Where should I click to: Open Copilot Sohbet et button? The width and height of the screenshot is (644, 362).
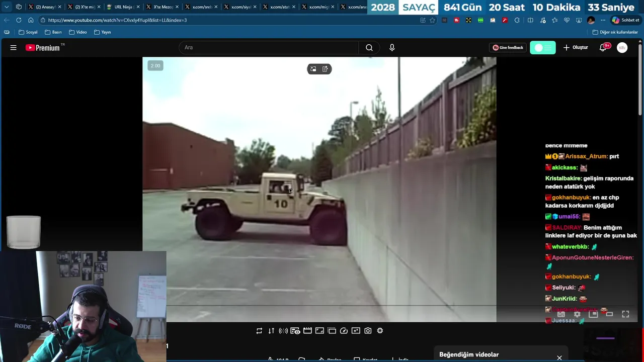point(625,20)
